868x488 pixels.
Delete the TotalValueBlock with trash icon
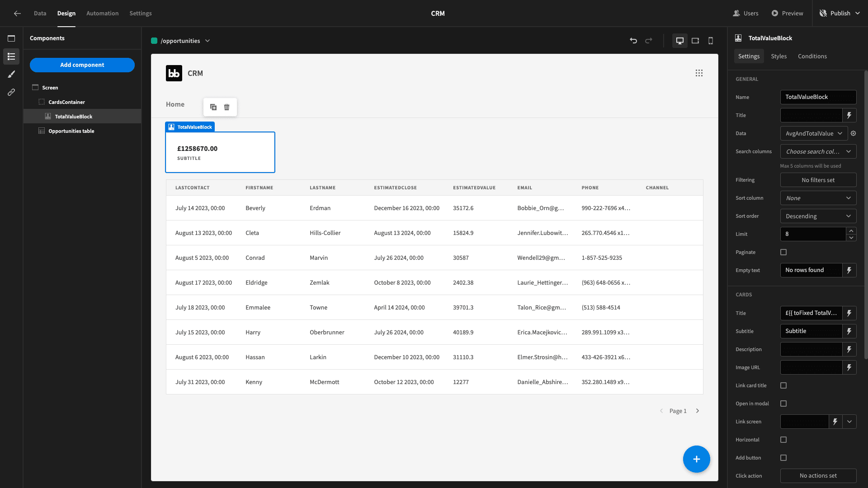pos(227,107)
